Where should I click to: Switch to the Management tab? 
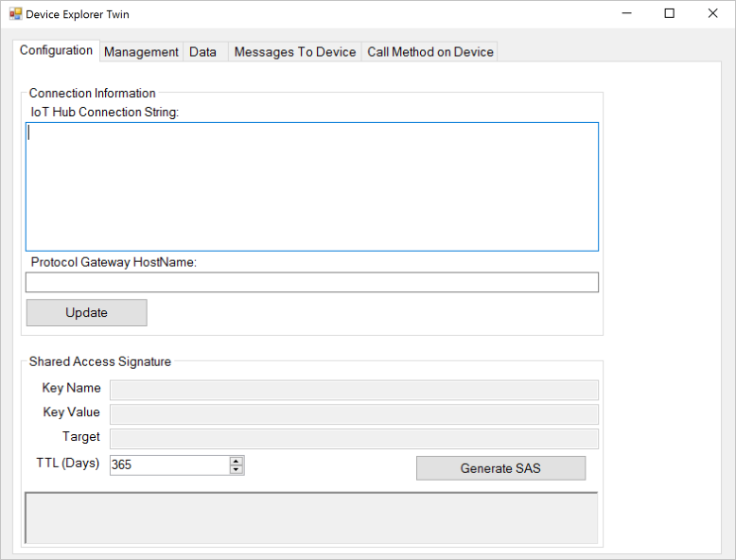141,52
